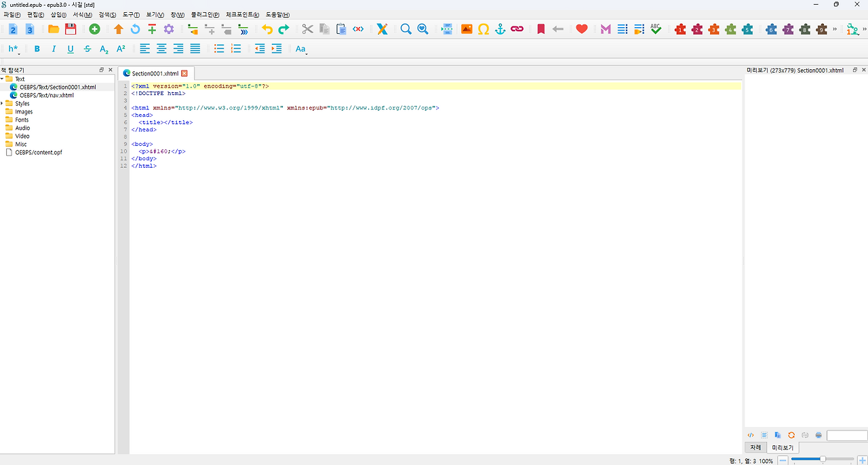868x465 pixels.
Task: Open the 플러그인 menu
Action: click(205, 15)
